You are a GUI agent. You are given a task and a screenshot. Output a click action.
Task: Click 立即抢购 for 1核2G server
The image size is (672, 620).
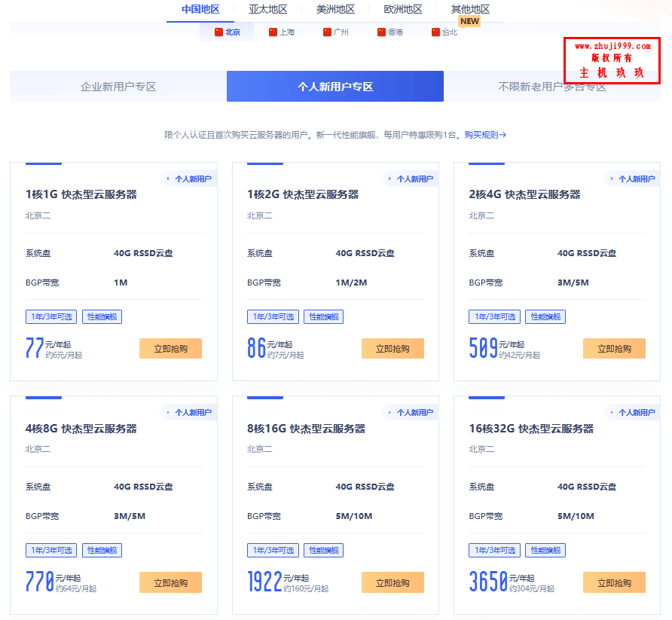[x=393, y=349]
